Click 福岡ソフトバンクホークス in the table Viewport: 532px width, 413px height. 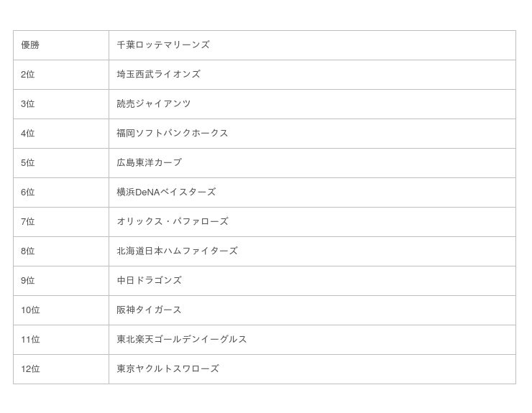[173, 134]
